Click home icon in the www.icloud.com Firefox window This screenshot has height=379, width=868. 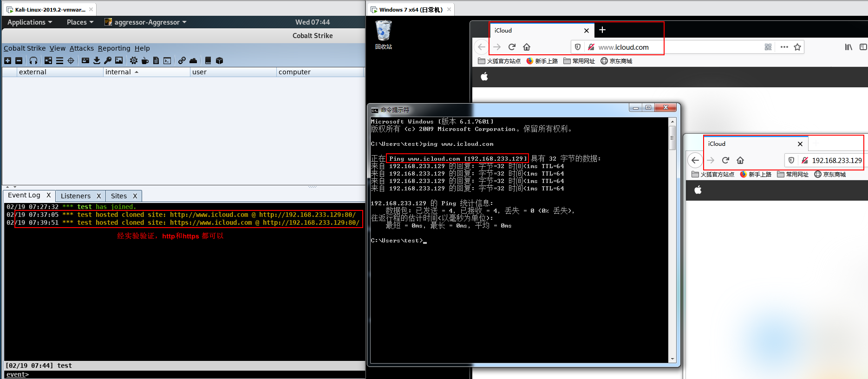[x=527, y=47]
